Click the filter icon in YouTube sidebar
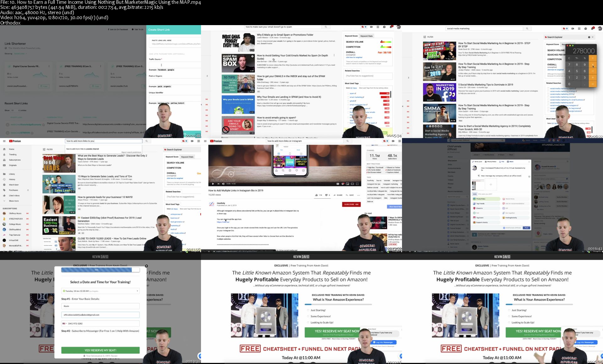This screenshot has width=603, height=364. tap(44, 149)
